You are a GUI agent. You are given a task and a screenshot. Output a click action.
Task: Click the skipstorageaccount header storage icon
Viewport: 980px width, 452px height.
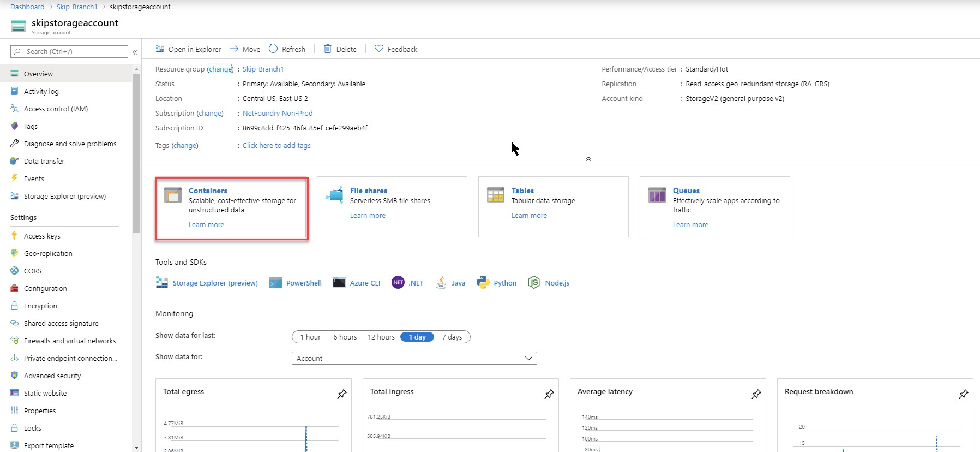[x=19, y=26]
